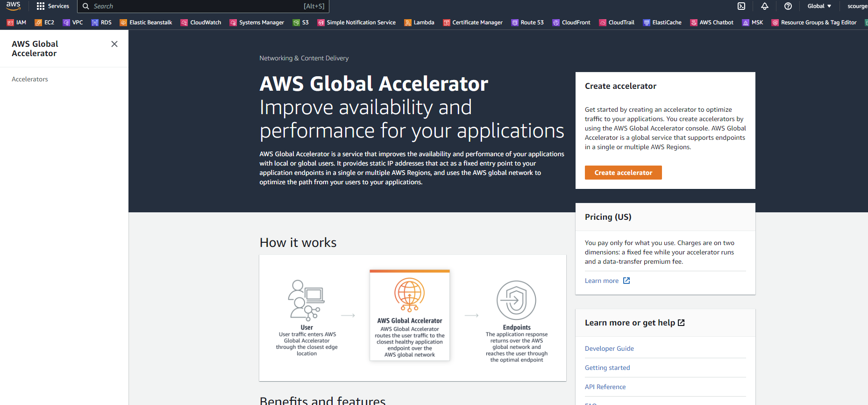Open the Elastic Beanstalk shortcut icon
868x405 pixels.
(x=123, y=22)
